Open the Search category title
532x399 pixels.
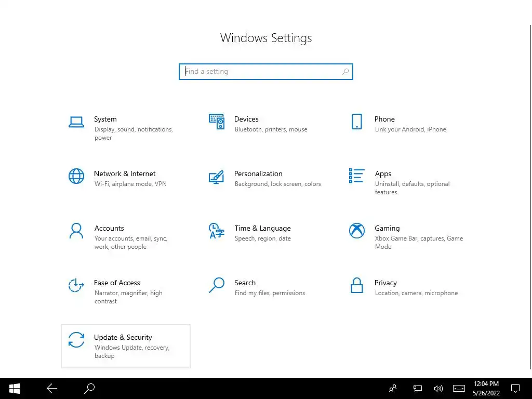tap(245, 283)
